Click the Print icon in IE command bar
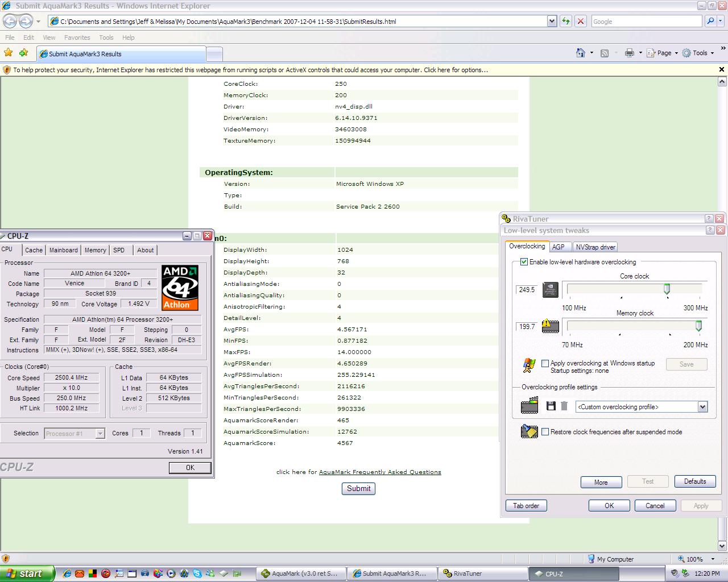Screen dimensions: 728x582 click(x=629, y=53)
